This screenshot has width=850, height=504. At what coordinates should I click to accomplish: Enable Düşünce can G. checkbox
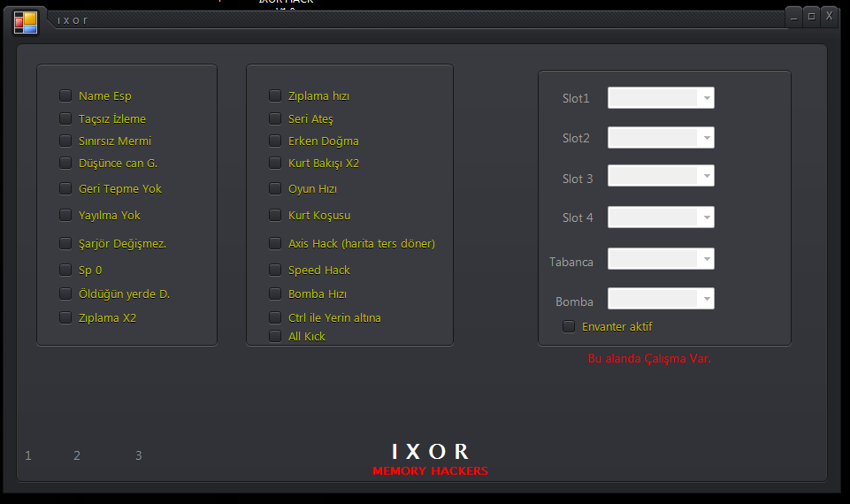coord(65,163)
